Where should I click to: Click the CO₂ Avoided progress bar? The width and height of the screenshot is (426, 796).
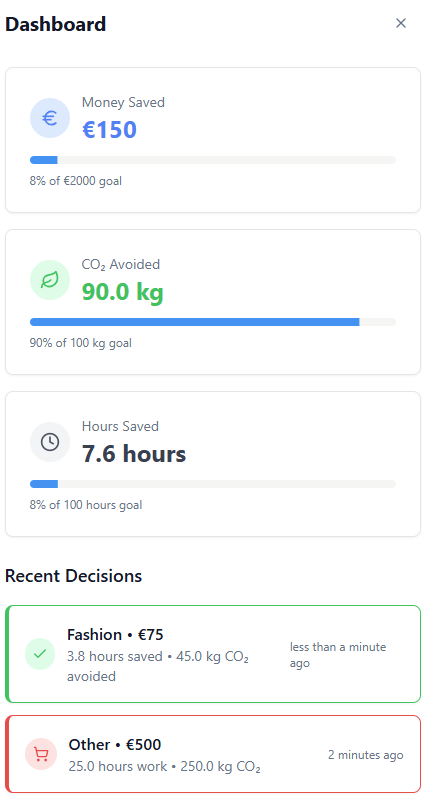click(213, 322)
